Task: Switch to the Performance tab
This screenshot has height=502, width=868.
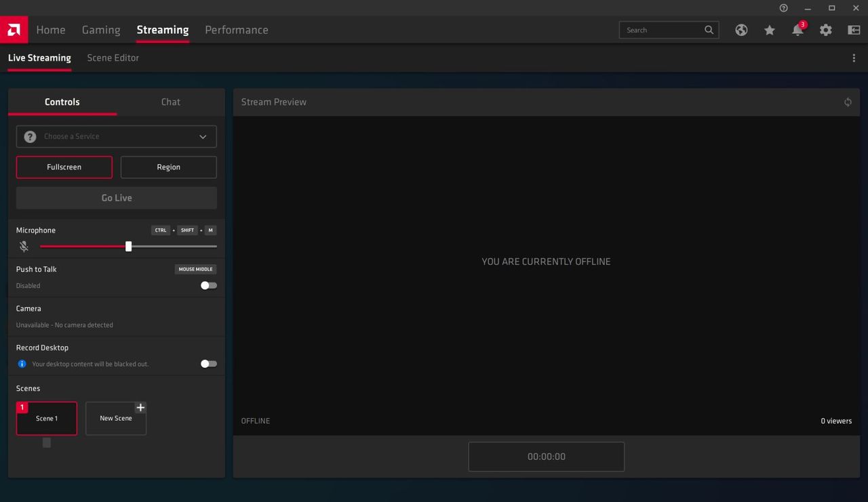Action: click(x=237, y=30)
